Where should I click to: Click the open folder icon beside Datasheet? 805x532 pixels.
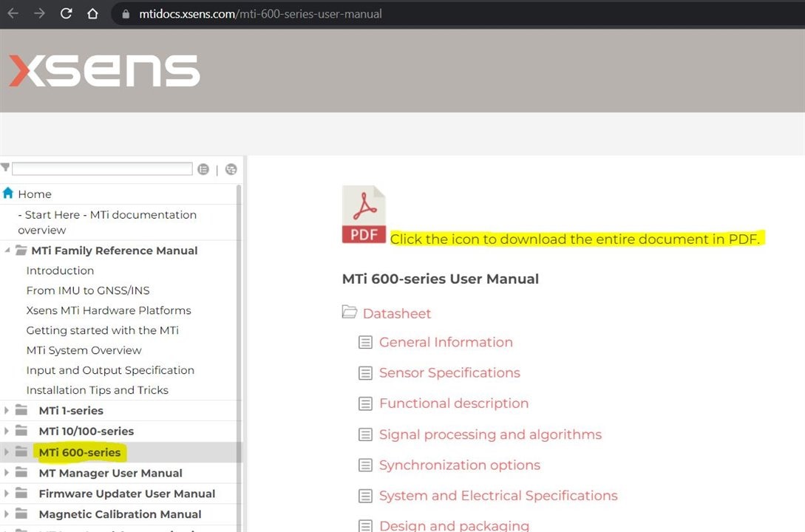(x=350, y=312)
